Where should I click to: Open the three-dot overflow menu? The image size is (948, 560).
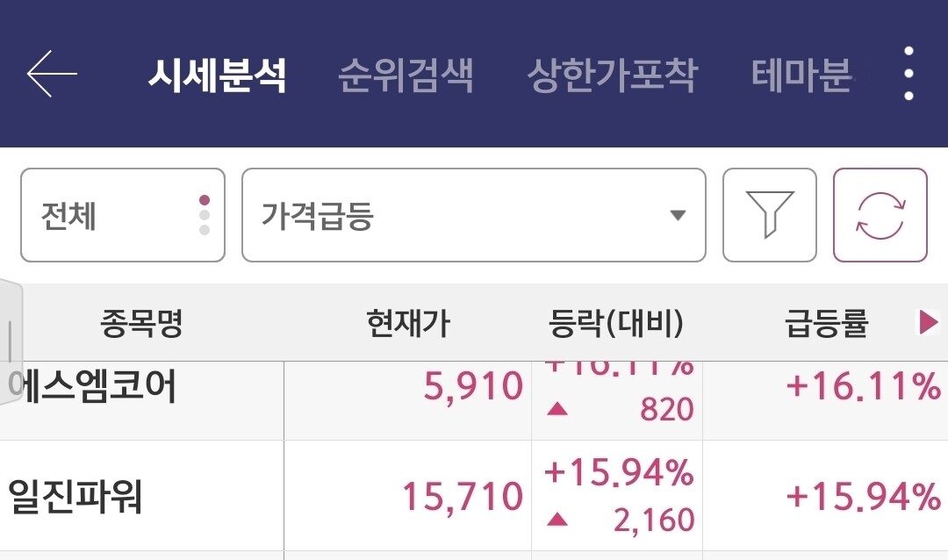pyautogui.click(x=908, y=74)
